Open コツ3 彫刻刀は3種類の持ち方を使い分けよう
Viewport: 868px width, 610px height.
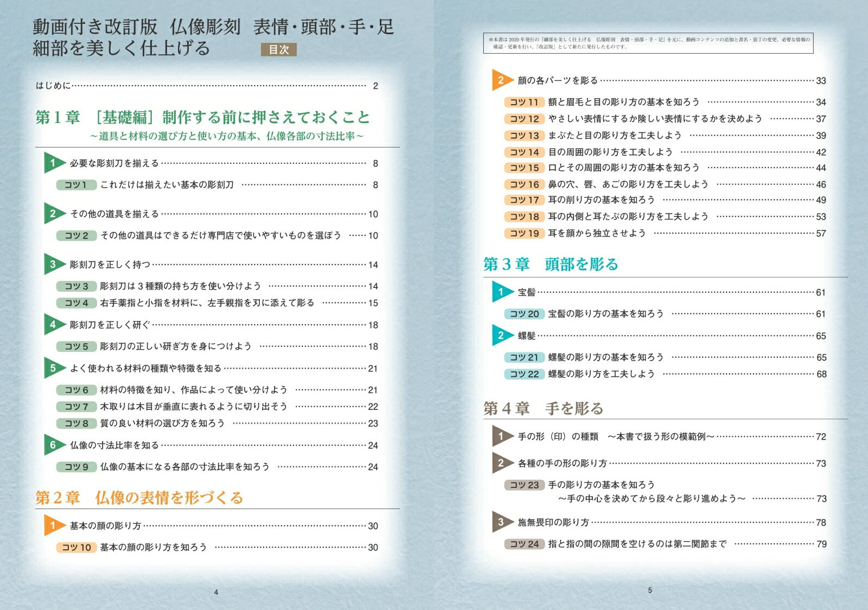click(x=217, y=286)
